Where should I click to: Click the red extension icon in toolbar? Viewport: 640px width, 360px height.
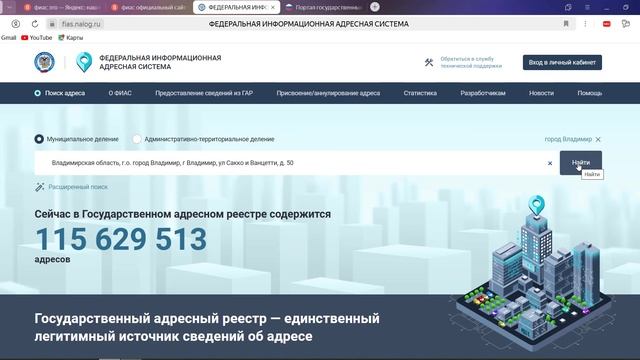[607, 24]
